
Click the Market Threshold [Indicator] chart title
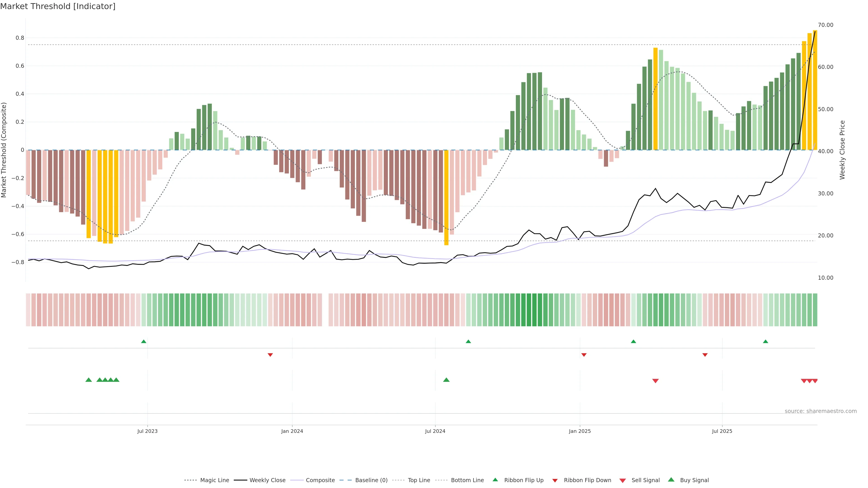58,6
